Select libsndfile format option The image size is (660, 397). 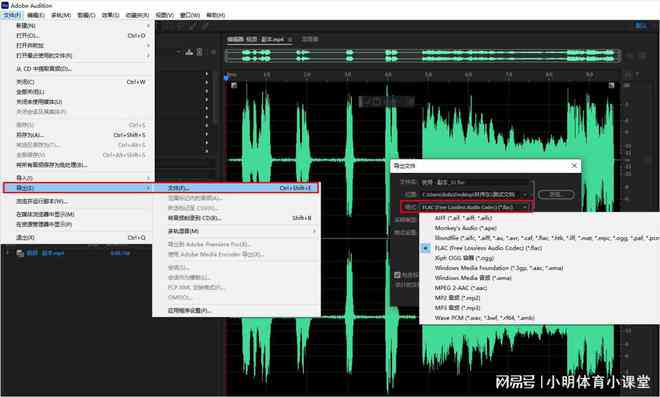540,238
